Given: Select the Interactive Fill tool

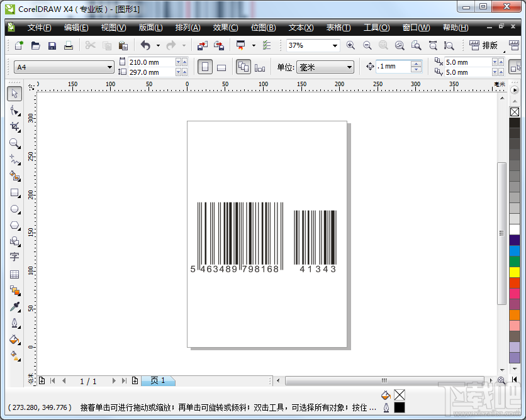Looking at the screenshot, I should pyautogui.click(x=14, y=356).
